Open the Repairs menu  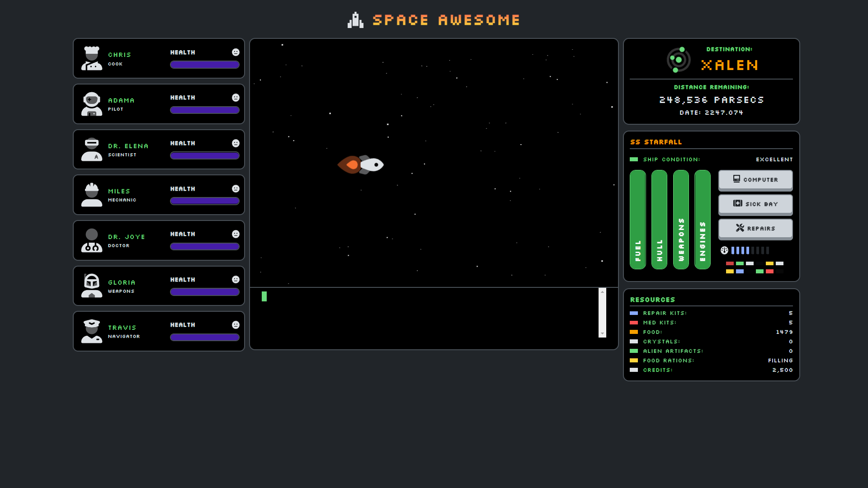[755, 229]
